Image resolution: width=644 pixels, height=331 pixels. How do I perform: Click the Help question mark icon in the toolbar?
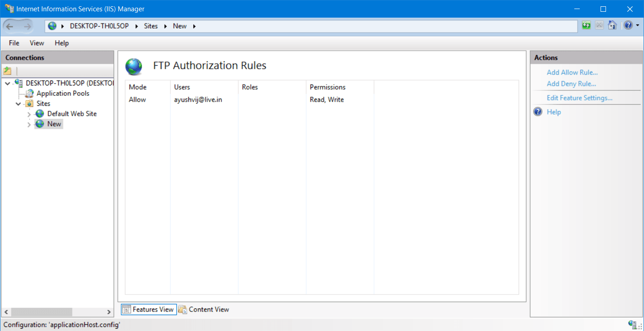point(628,25)
